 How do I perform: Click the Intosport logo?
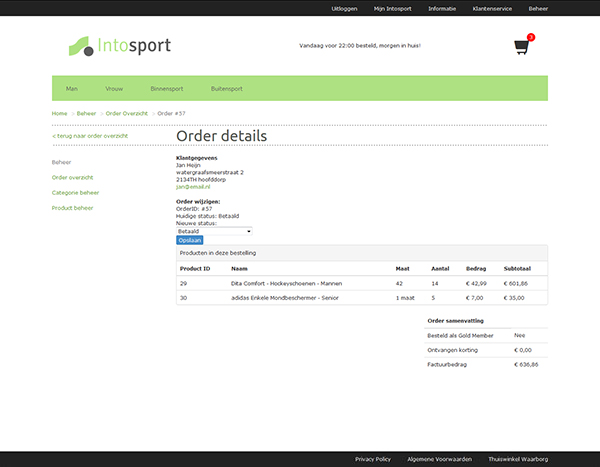click(x=119, y=46)
